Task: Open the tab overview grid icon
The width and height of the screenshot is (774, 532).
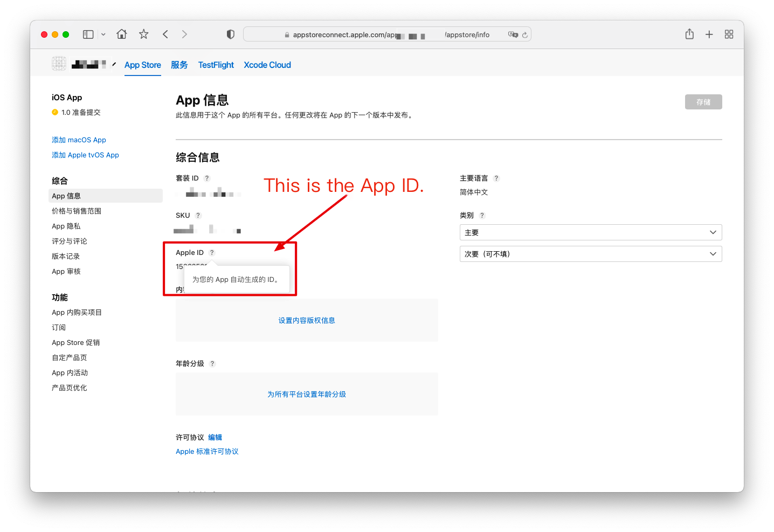Action: (729, 34)
